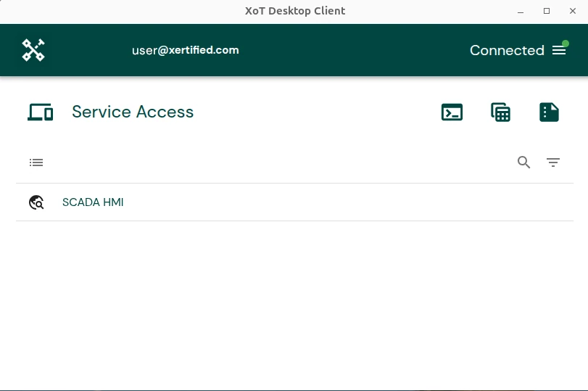Minimize the XoT Desktop Client window
Image resolution: width=588 pixels, height=391 pixels.
(521, 12)
